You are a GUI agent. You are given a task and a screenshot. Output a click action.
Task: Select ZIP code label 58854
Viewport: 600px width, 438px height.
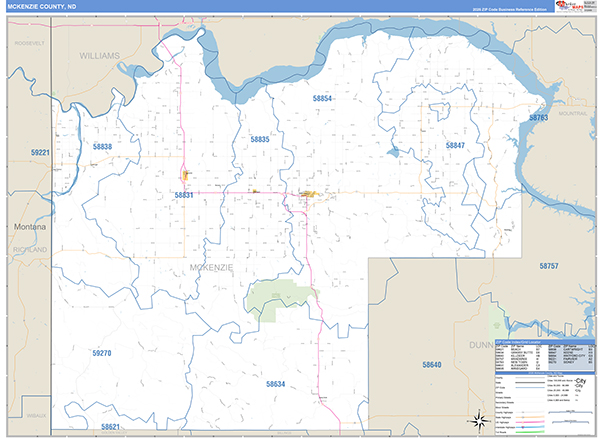[x=322, y=98]
